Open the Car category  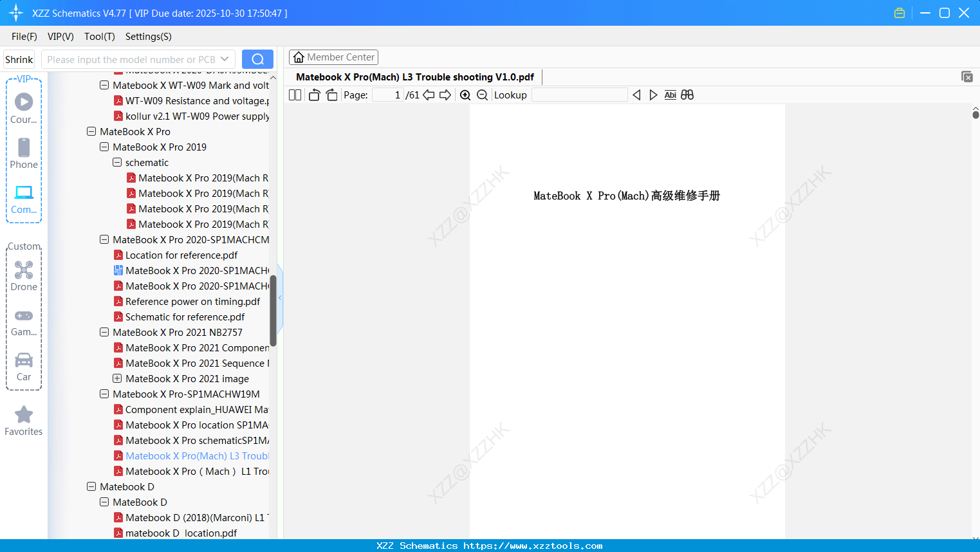point(24,367)
